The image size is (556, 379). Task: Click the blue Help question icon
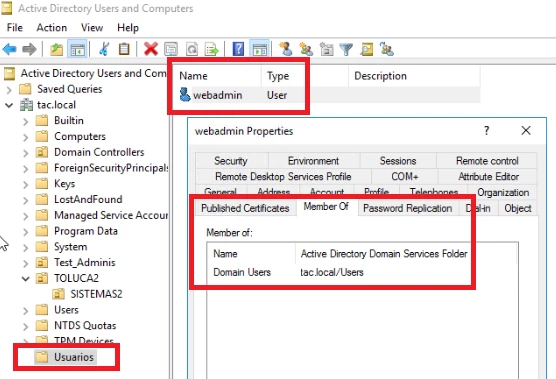[238, 49]
